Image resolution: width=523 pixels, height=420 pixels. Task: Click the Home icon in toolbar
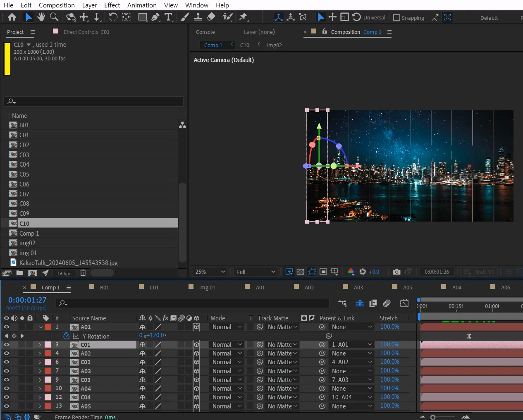[12, 17]
